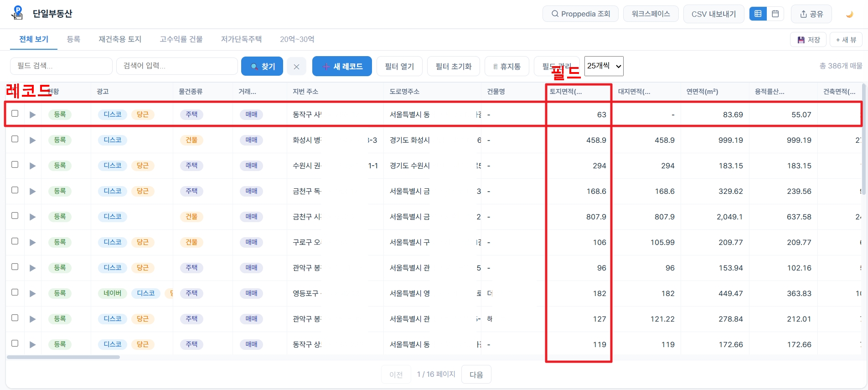
Task: Expand the 구로구 record
Action: pyautogui.click(x=32, y=242)
